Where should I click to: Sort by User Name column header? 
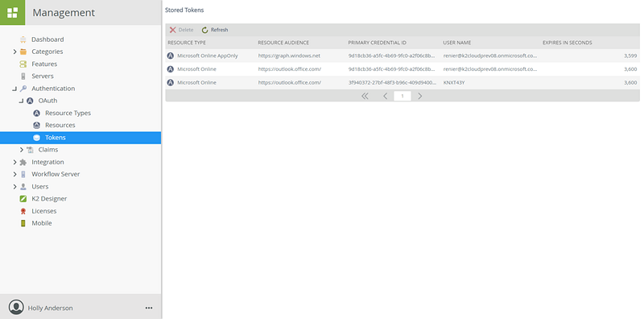click(457, 43)
